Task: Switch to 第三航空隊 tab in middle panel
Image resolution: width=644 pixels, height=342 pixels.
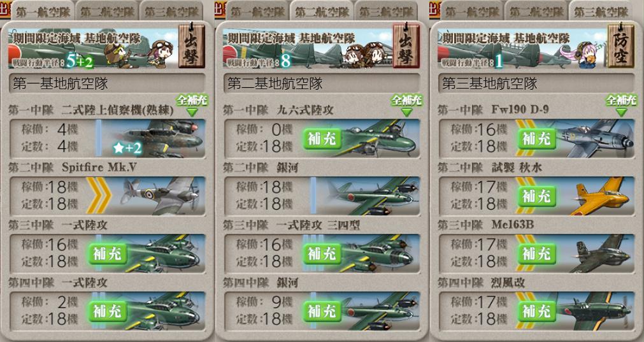Action: 385,11
